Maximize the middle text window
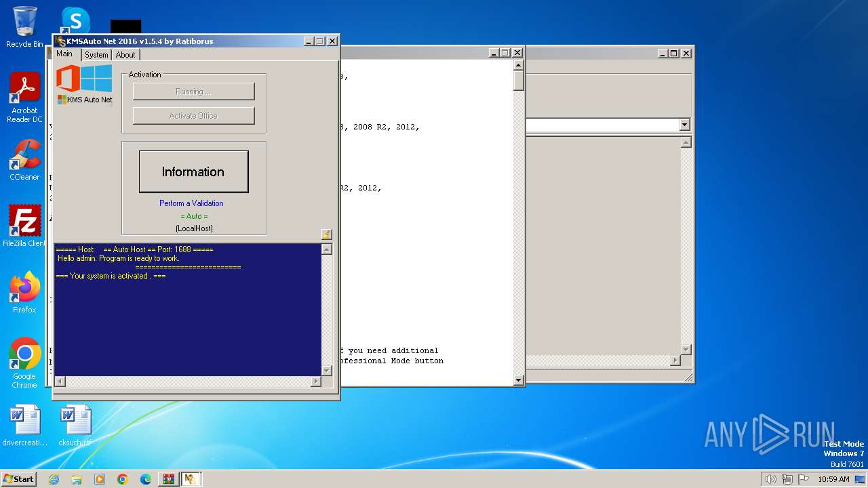The image size is (868, 488). (505, 53)
